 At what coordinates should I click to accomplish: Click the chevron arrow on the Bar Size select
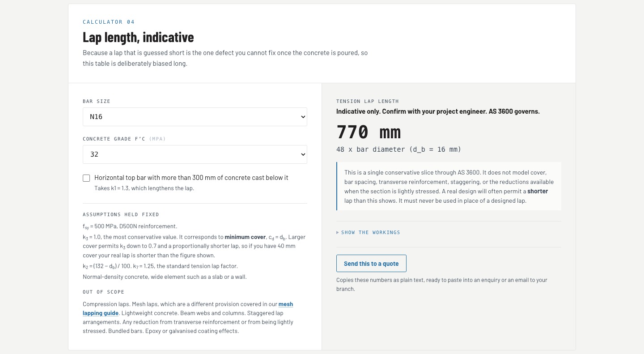pos(303,117)
